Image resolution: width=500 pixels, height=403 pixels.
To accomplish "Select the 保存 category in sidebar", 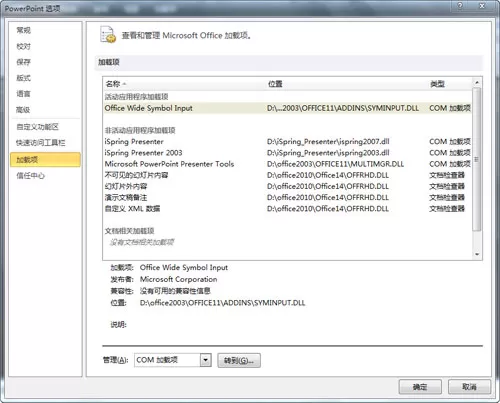I will [x=23, y=62].
